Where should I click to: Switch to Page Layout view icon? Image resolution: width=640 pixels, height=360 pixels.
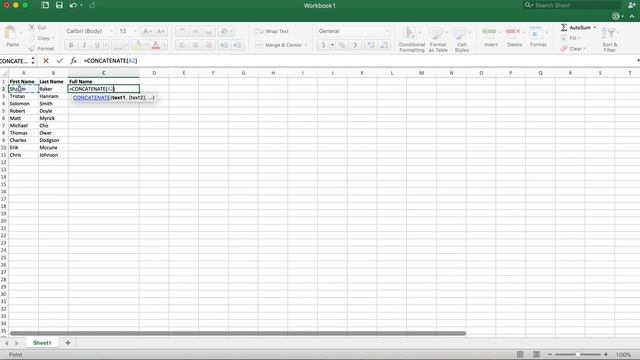[536, 354]
